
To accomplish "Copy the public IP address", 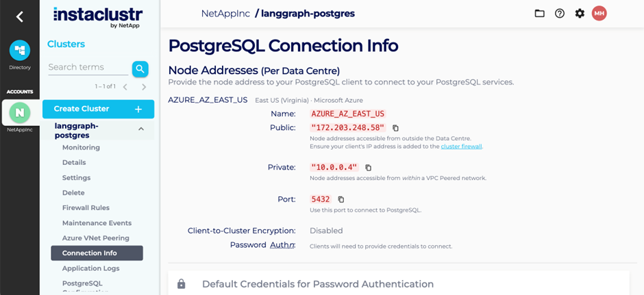I will click(395, 128).
